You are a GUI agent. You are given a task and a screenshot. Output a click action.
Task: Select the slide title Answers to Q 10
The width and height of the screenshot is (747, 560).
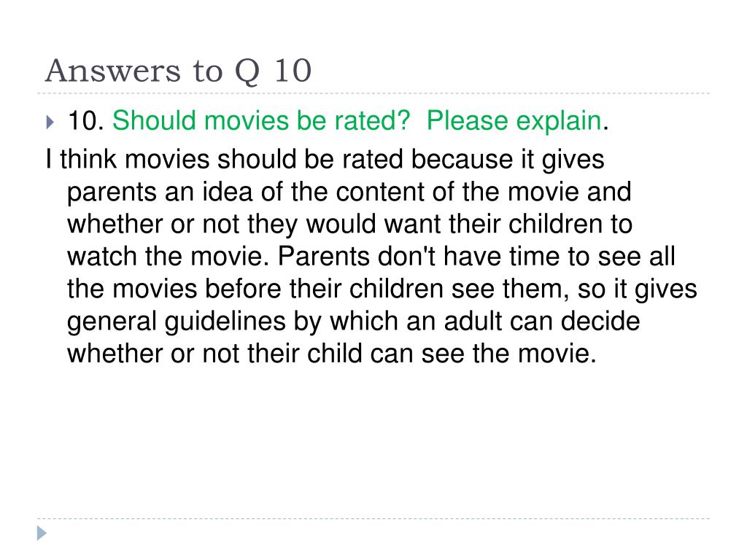pos(178,71)
